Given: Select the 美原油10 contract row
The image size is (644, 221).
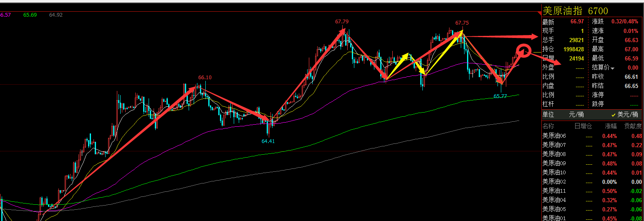Looking at the screenshot, I should pos(592,173).
